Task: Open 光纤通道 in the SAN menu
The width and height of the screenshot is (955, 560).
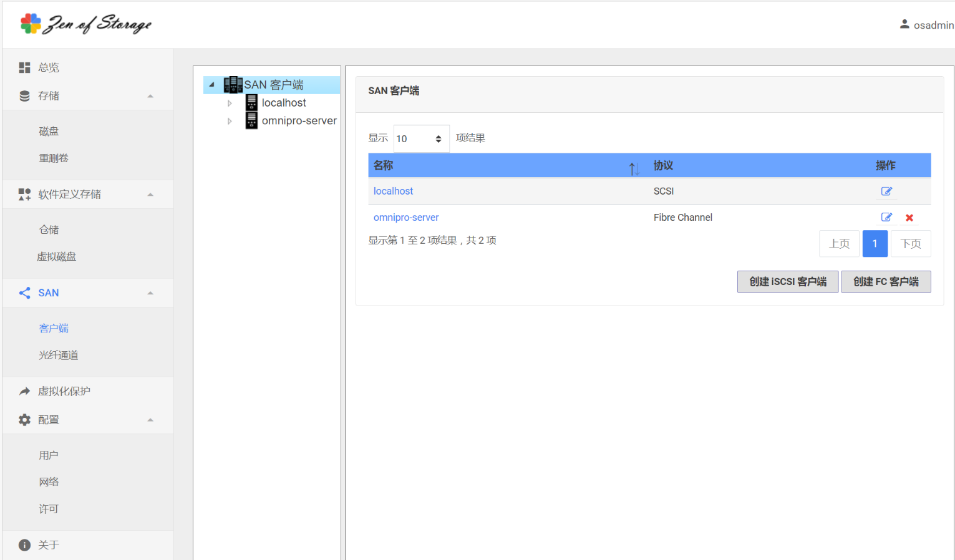Action: tap(59, 355)
